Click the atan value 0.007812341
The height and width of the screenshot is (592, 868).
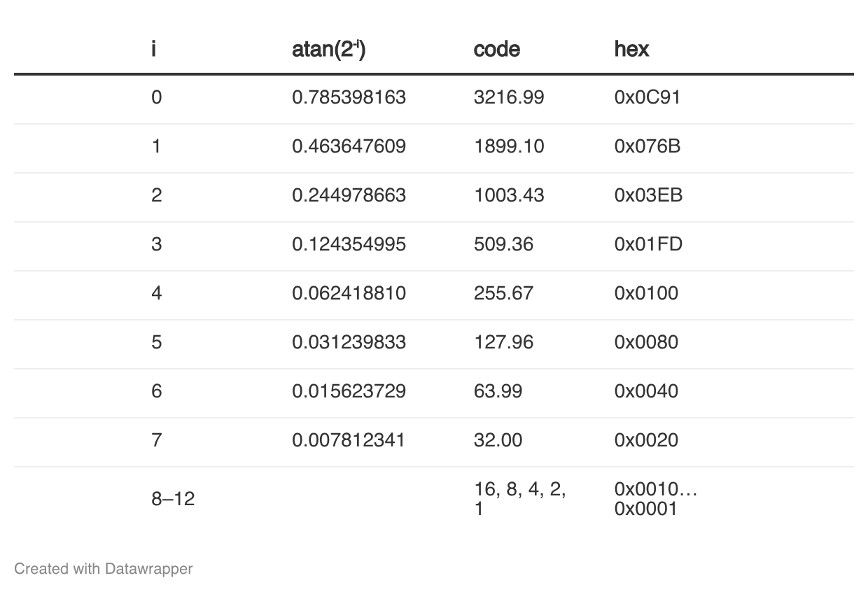tap(349, 440)
